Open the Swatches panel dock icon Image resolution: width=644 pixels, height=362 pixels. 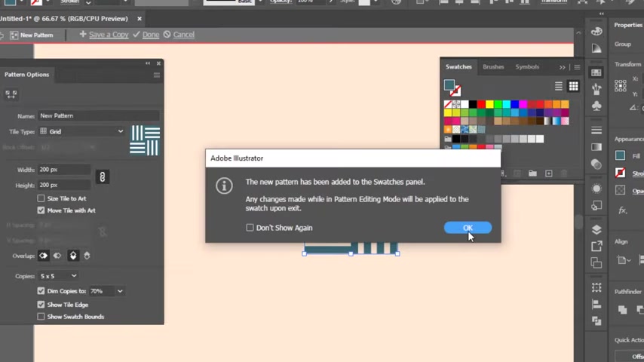(596, 72)
